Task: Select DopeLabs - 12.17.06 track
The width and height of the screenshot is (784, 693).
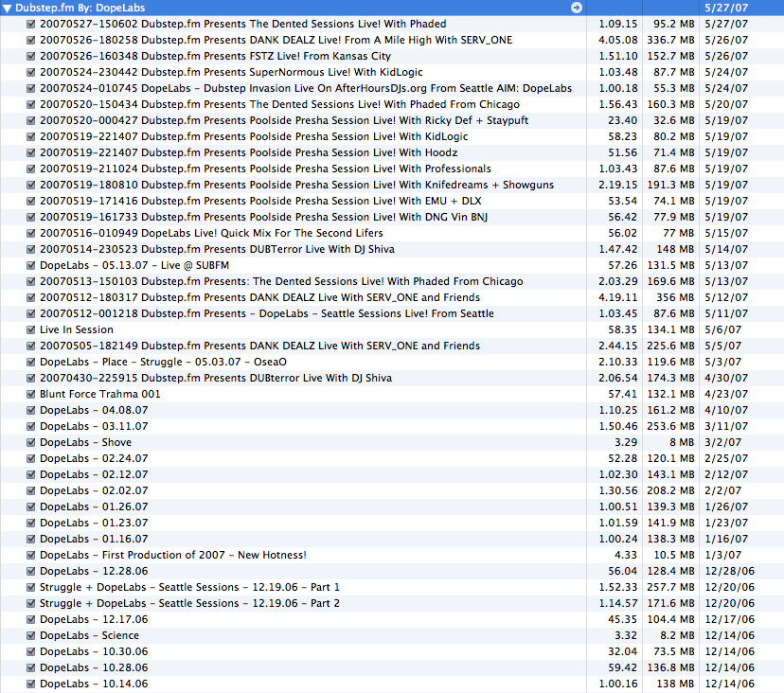Action: tap(94, 619)
